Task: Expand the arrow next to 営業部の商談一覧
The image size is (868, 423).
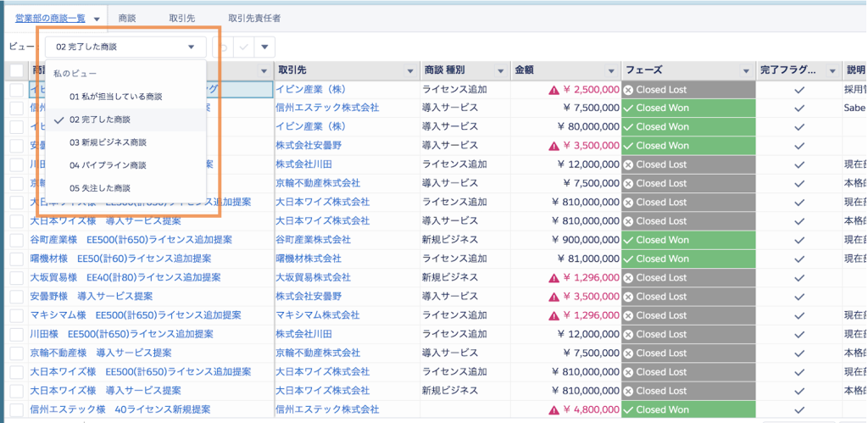Action: point(97,18)
